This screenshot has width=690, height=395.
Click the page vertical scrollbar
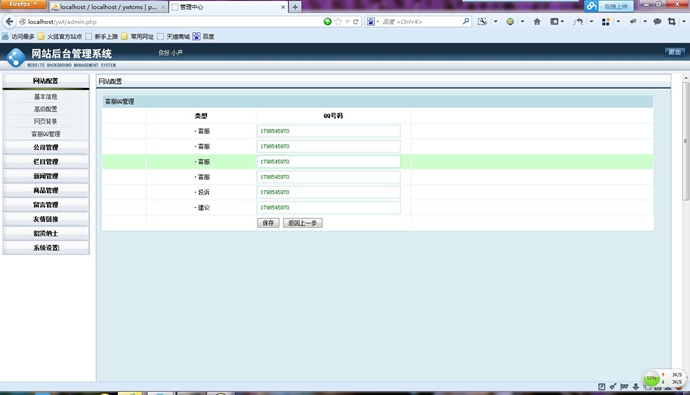pyautogui.click(x=685, y=141)
